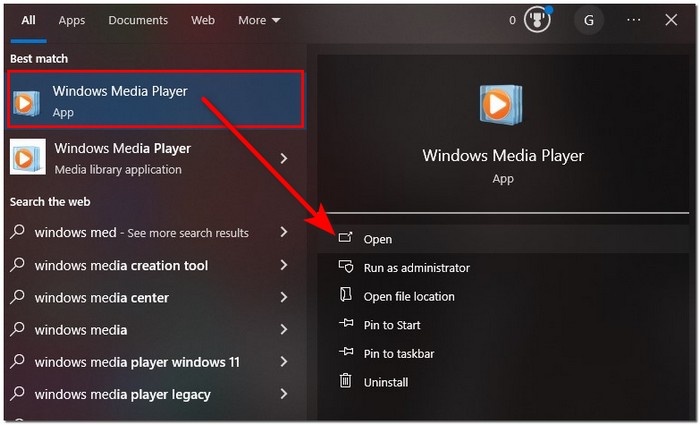Screen dimensions: 700x425
Task: Switch to the Apps tab
Action: pos(71,21)
